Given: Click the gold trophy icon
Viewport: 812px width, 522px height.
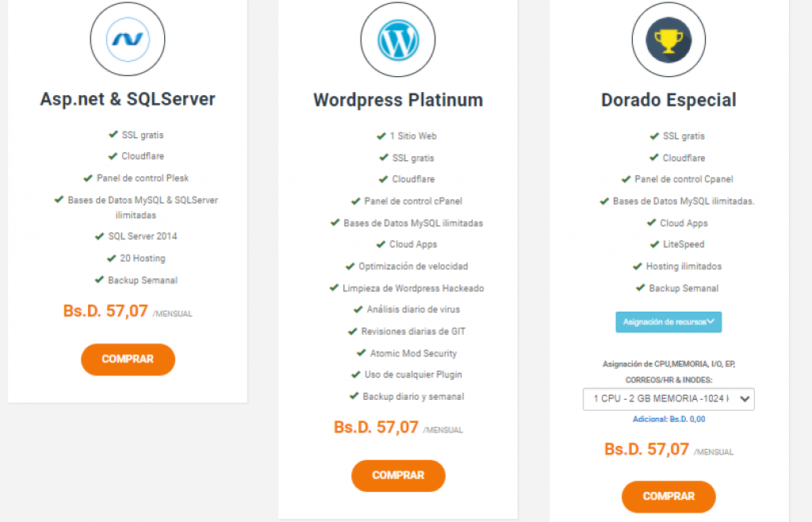Looking at the screenshot, I should [668, 40].
